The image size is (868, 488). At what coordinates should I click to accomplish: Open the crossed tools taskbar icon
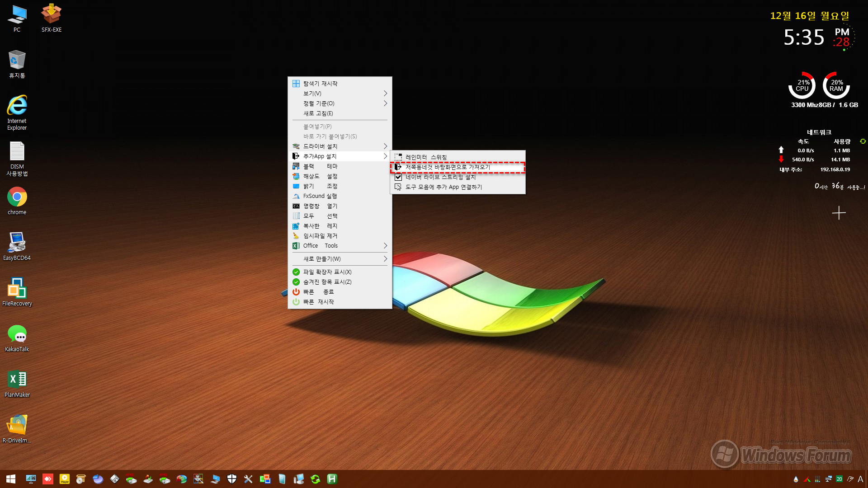pos(248,479)
